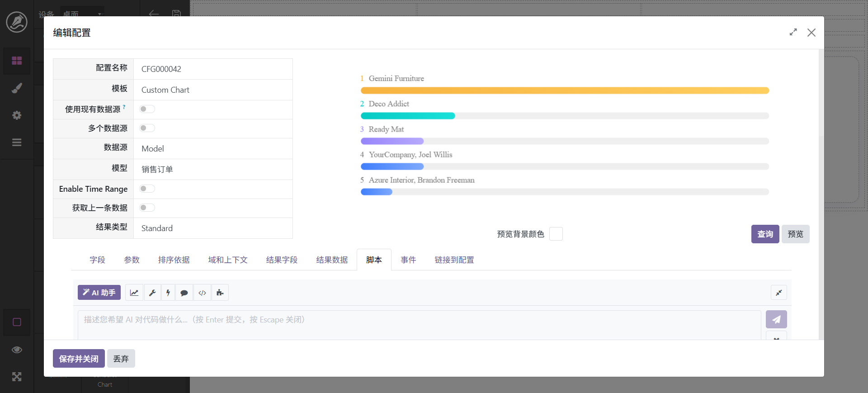
Task: Switch to the 结果数据 tab
Action: pos(332,260)
